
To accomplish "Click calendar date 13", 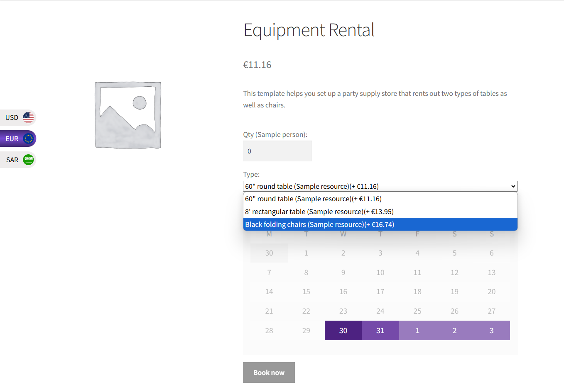I will click(492, 273).
